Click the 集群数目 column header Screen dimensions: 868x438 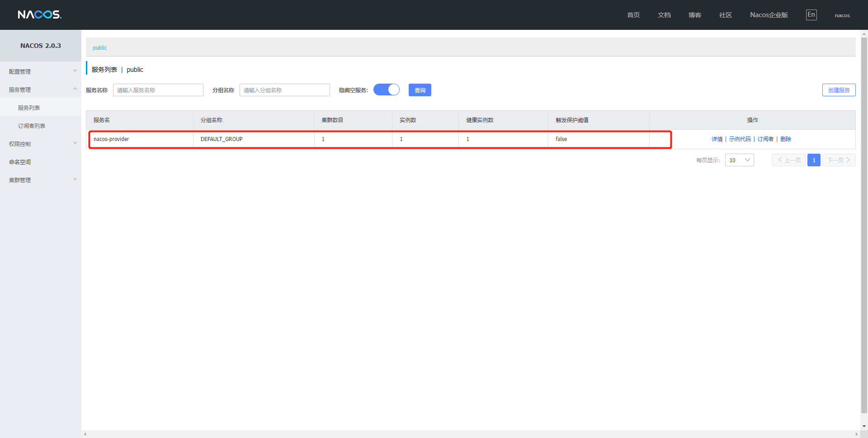point(353,120)
